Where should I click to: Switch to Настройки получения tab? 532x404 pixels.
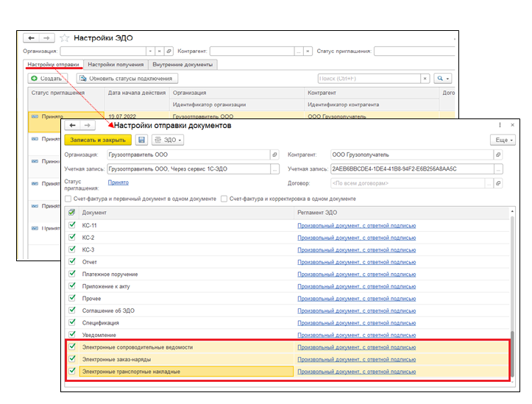116,64
